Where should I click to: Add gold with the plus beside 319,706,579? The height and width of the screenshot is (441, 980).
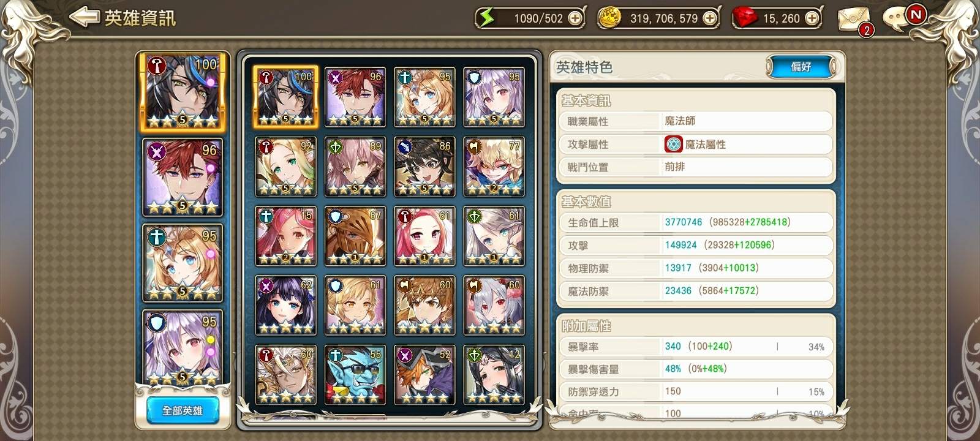[709, 18]
